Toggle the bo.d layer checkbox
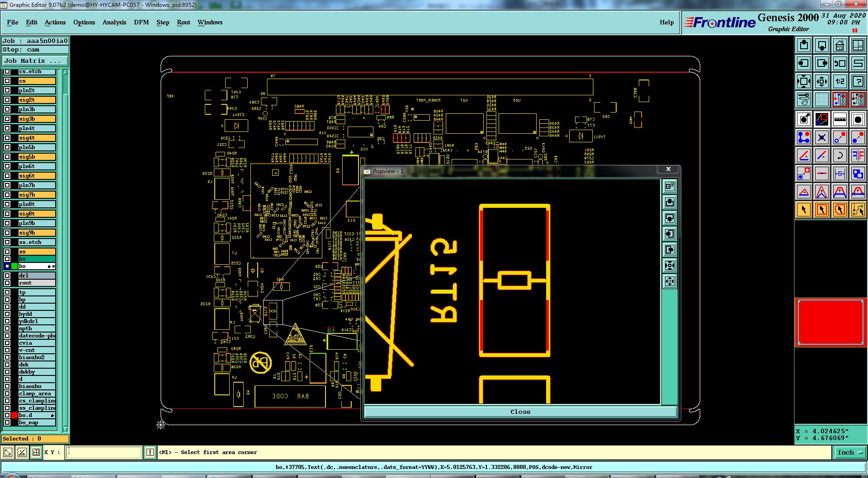Viewport: 868px width, 478px height. 7,415
